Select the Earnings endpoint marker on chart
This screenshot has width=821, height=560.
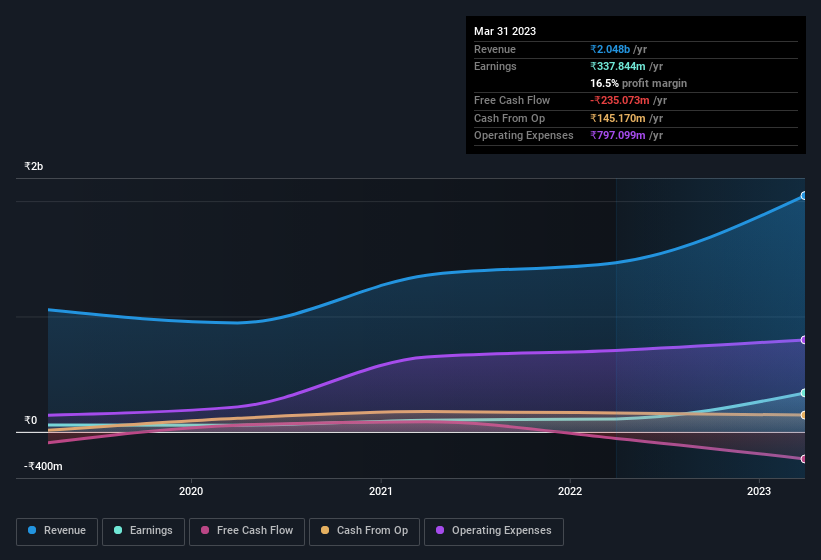click(804, 393)
